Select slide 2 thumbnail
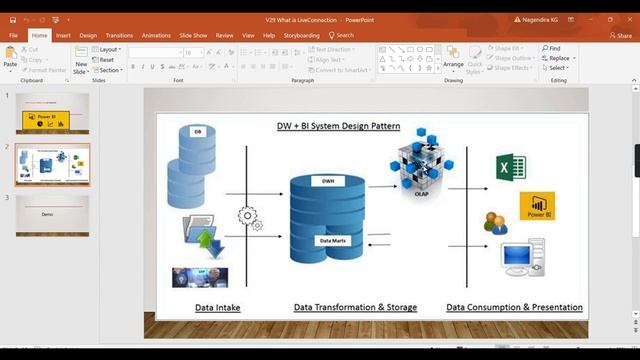This screenshot has height=360, width=640. pyautogui.click(x=52, y=164)
